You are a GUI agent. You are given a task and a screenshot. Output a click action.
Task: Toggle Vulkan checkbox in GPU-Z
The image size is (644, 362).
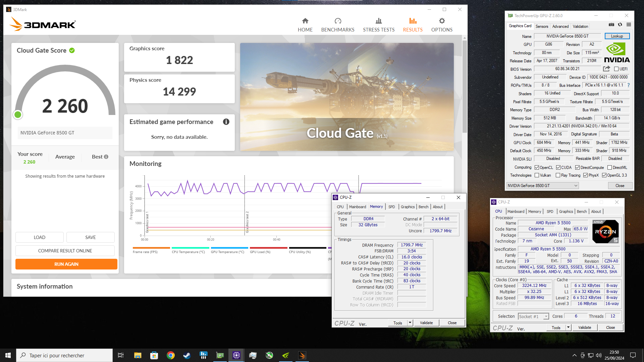[x=537, y=175]
